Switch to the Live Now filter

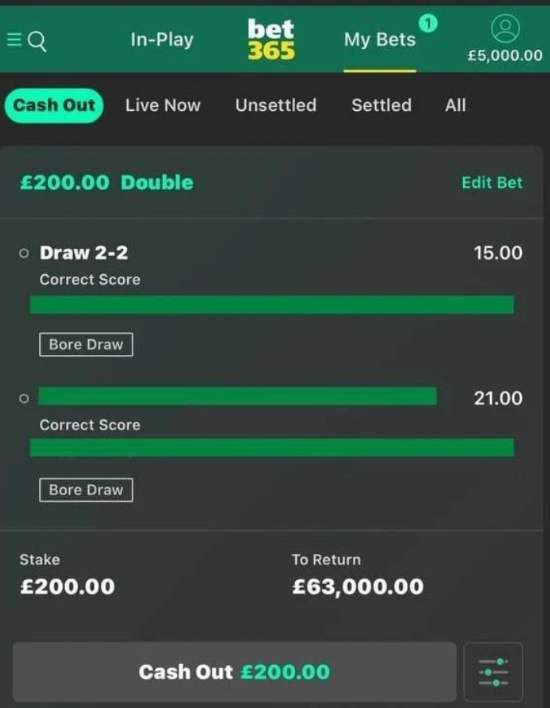click(x=163, y=105)
